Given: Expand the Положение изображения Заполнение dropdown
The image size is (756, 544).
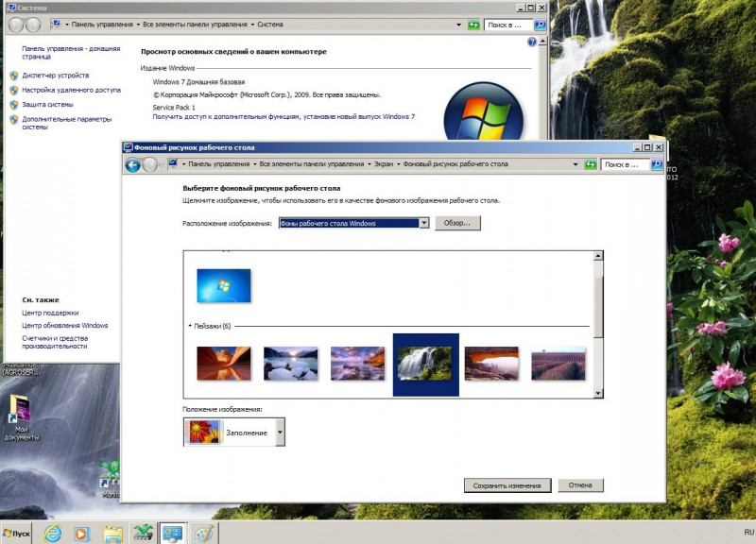Looking at the screenshot, I should 280,433.
